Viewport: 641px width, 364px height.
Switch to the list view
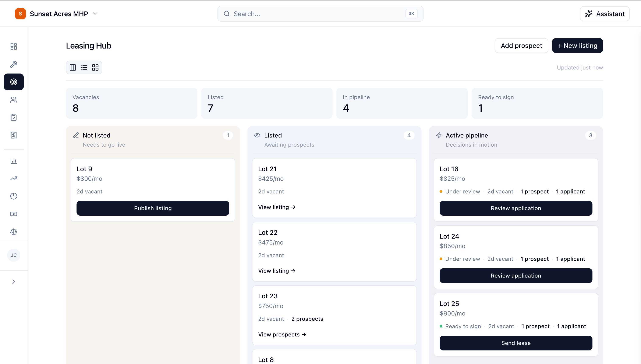tap(84, 68)
